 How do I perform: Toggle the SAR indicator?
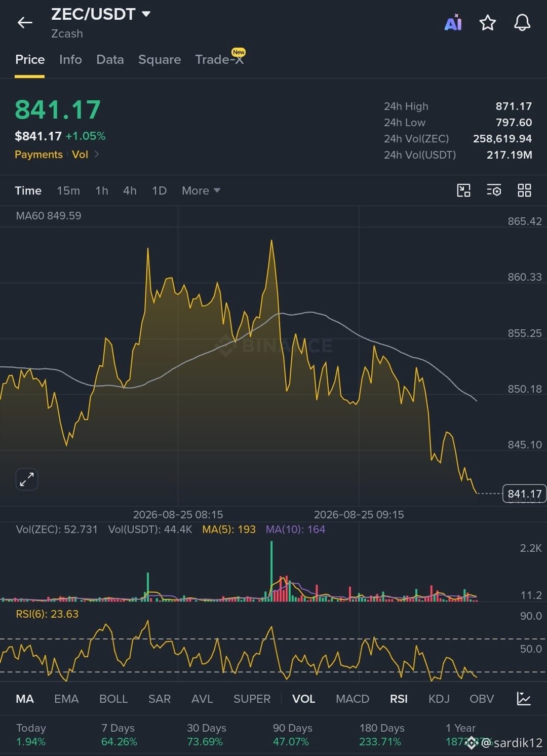160,699
